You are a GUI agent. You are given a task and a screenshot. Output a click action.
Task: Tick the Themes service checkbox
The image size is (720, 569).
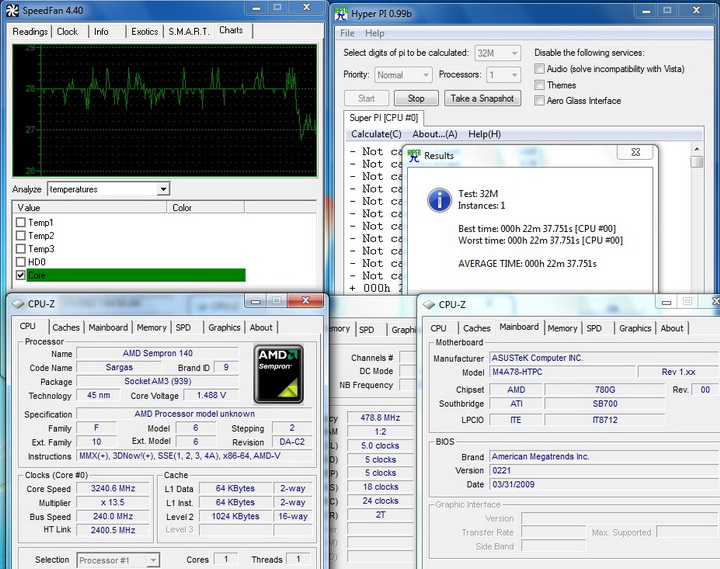click(540, 85)
